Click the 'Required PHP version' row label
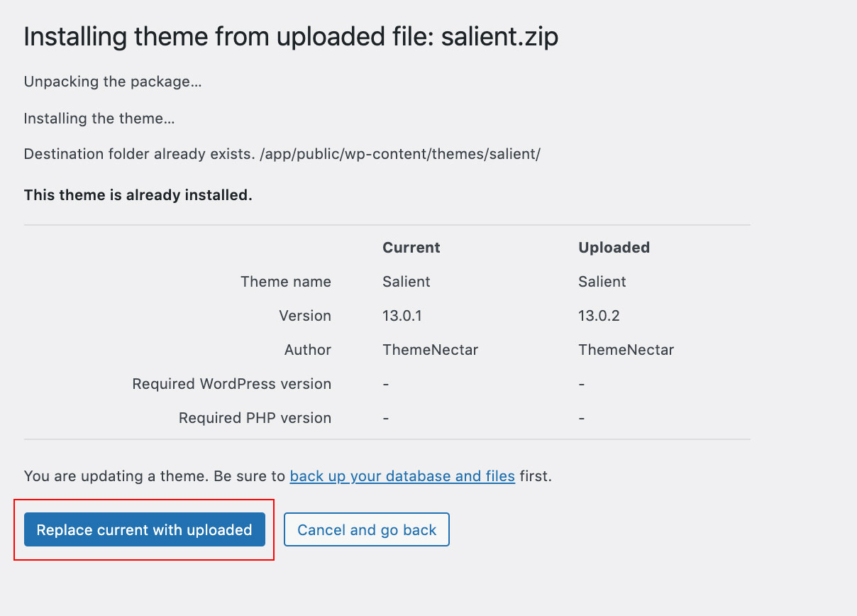Screen dimensions: 857x616 [x=255, y=418]
